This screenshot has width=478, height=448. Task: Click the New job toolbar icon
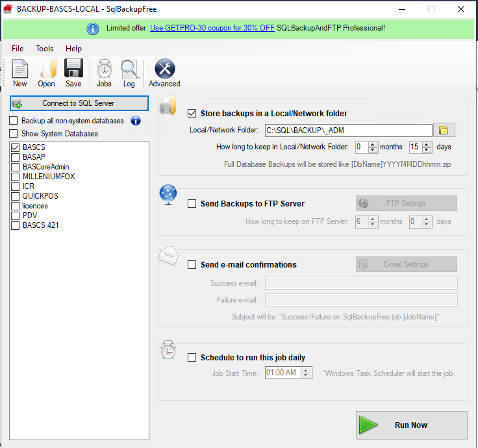point(19,73)
